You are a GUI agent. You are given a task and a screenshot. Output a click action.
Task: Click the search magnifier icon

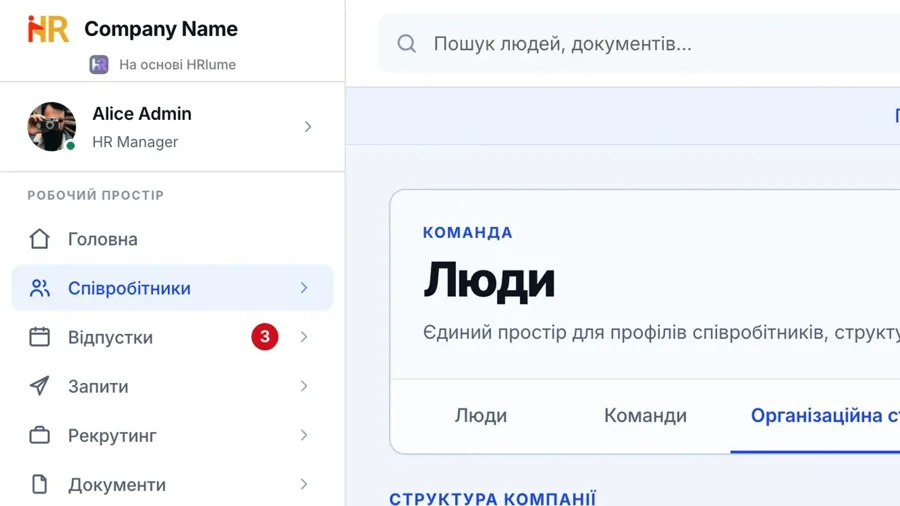coord(406,44)
